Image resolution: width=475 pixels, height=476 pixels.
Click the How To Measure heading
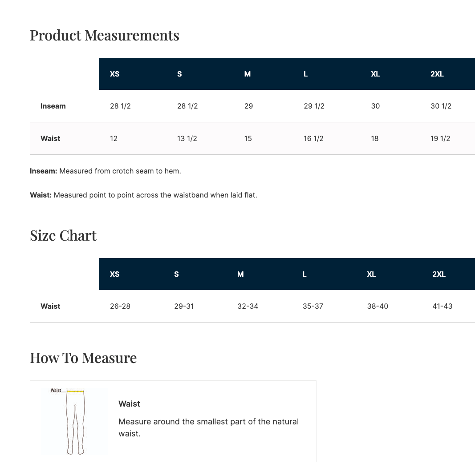(83, 358)
